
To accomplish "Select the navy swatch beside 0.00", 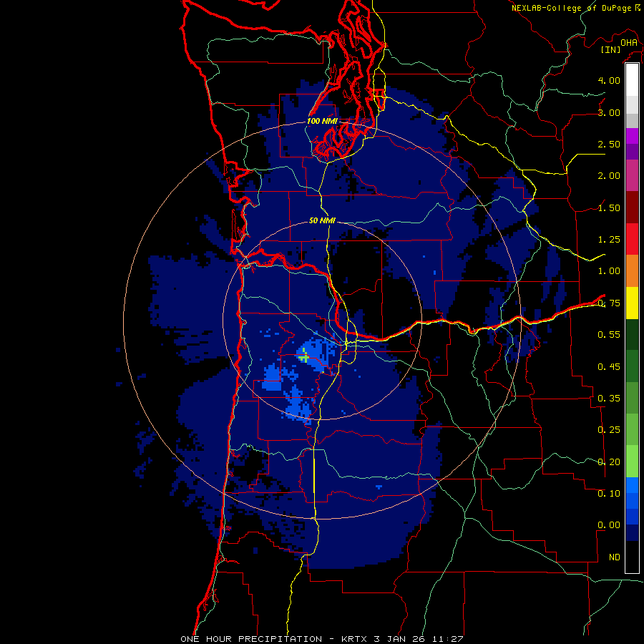I will (632, 533).
